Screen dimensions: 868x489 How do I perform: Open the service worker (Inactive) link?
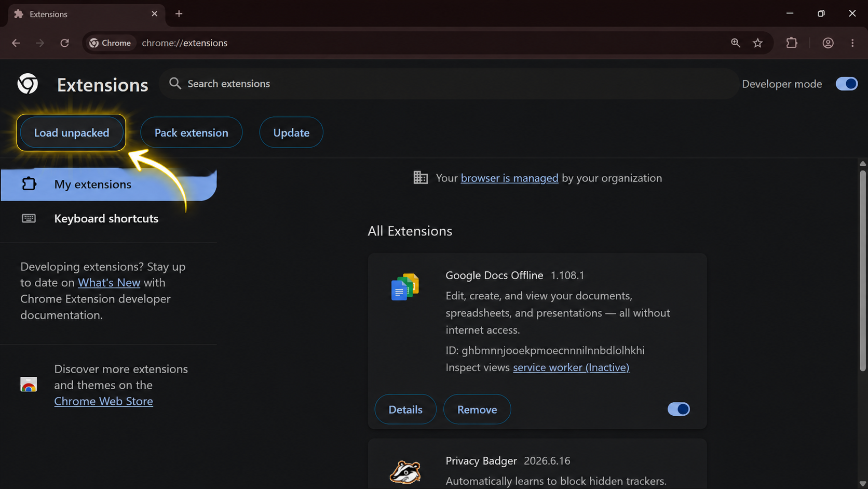(571, 367)
